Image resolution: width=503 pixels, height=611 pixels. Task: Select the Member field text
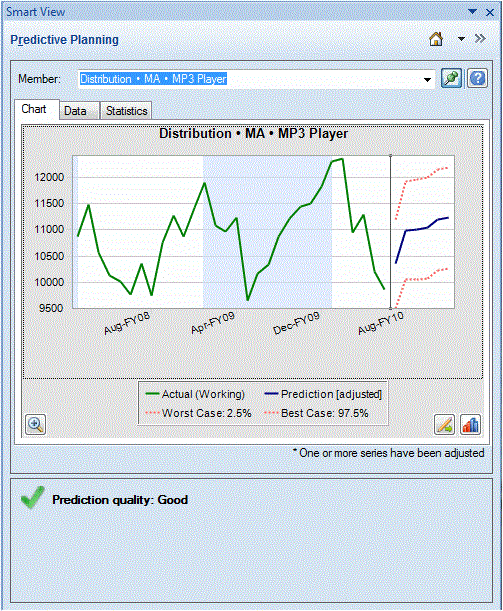coord(153,79)
